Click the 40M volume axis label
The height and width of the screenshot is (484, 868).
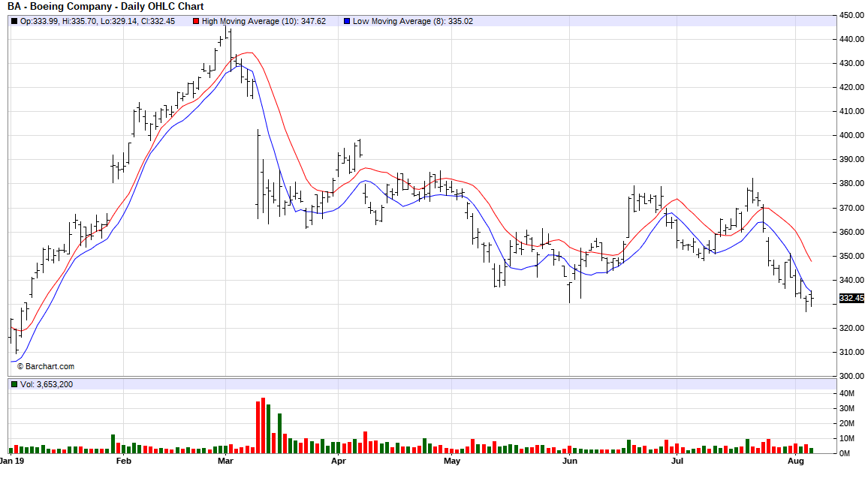coord(848,393)
